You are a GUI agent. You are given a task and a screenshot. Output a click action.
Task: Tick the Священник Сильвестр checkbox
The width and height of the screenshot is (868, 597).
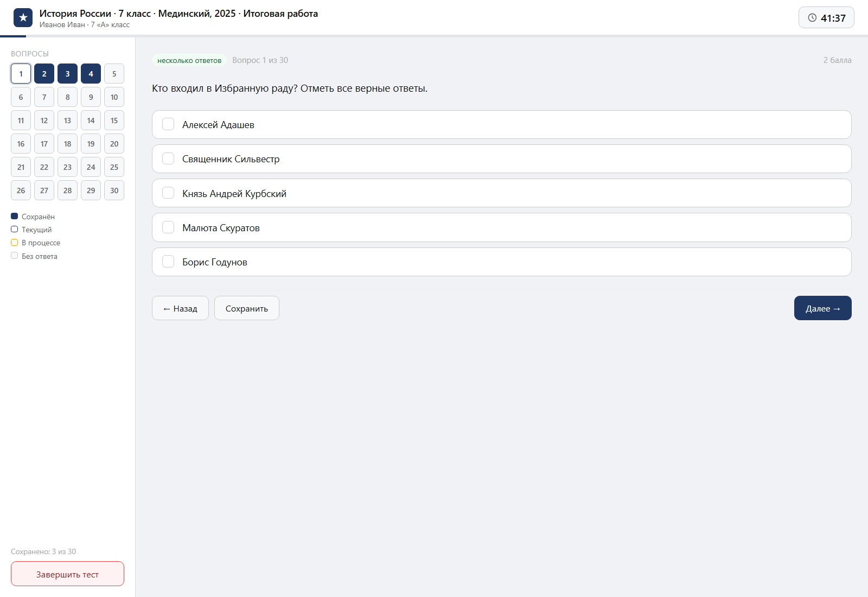(x=168, y=158)
